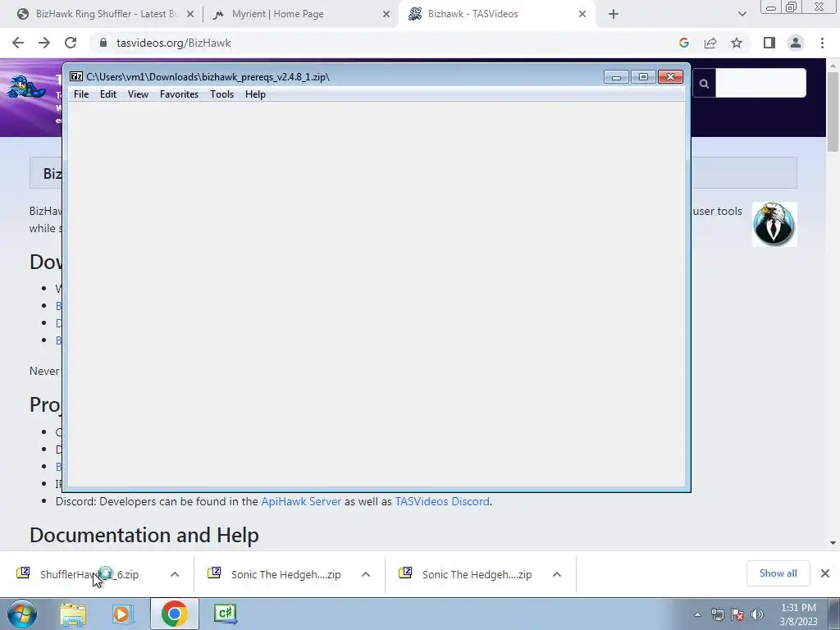Open the Action Center flag icon
This screenshot has height=630, width=840.
(x=737, y=614)
